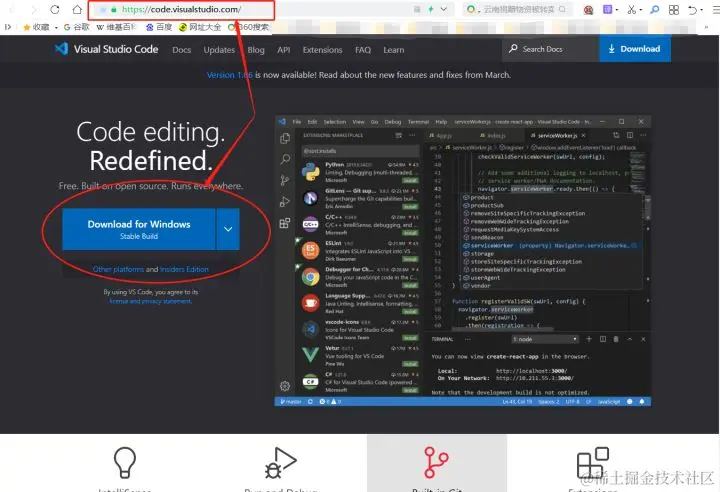
Task: Open the license and privacy statement link
Action: click(x=151, y=301)
